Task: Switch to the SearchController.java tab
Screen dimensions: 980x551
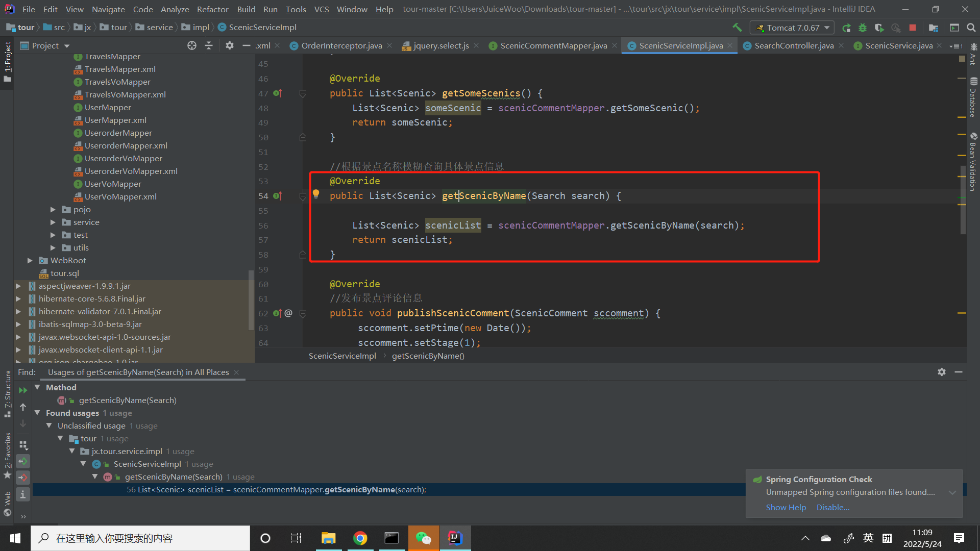Action: 794,45
